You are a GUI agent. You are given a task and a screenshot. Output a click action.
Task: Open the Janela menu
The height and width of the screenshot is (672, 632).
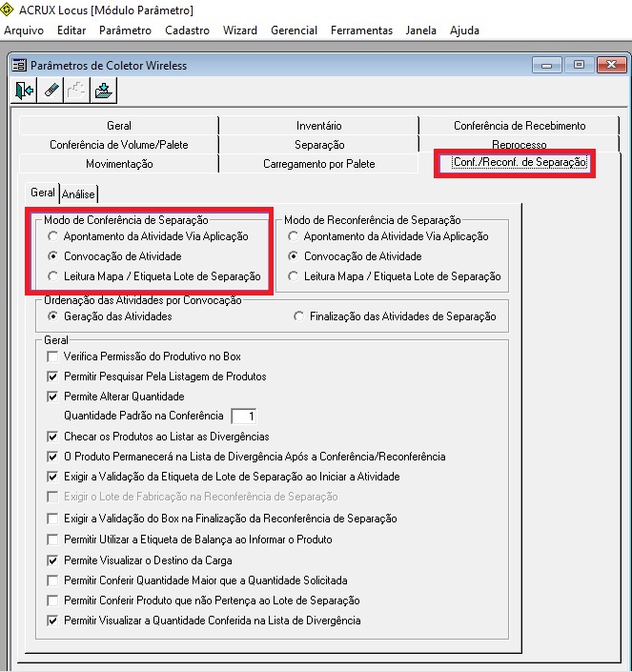pyautogui.click(x=421, y=31)
